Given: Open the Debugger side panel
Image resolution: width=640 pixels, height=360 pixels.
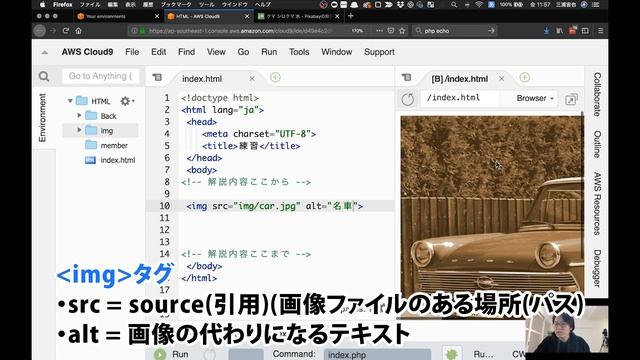Looking at the screenshot, I should point(597,268).
